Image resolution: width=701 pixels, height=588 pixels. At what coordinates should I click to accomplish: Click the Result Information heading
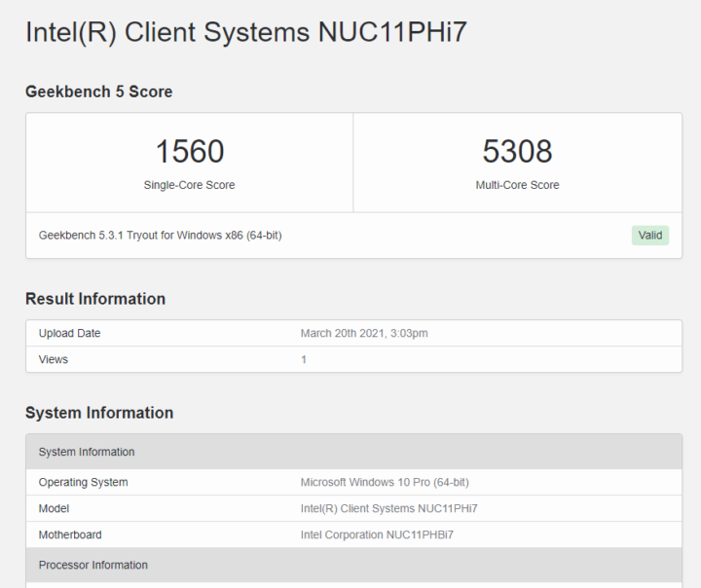[x=95, y=299]
